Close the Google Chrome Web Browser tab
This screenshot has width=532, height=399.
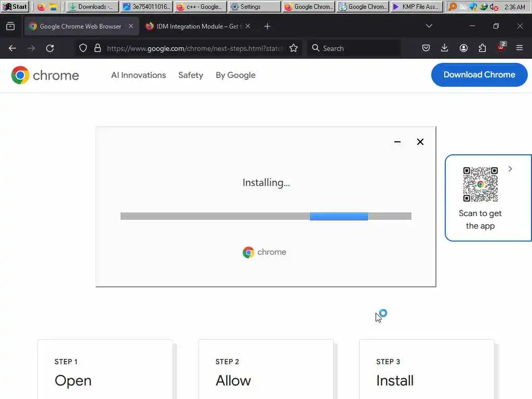(x=130, y=26)
